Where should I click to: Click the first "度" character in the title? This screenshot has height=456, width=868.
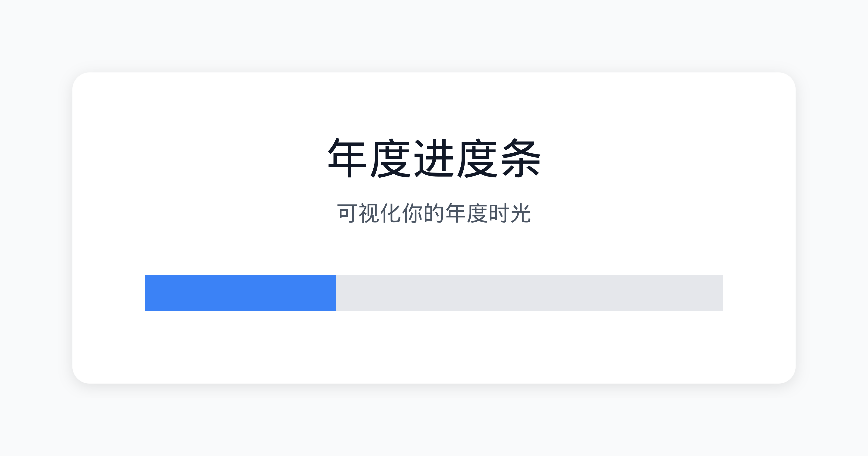tap(391, 158)
